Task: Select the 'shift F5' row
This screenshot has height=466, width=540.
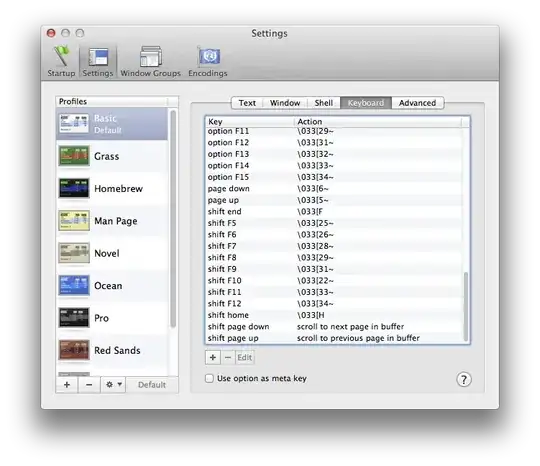Action: (x=334, y=223)
